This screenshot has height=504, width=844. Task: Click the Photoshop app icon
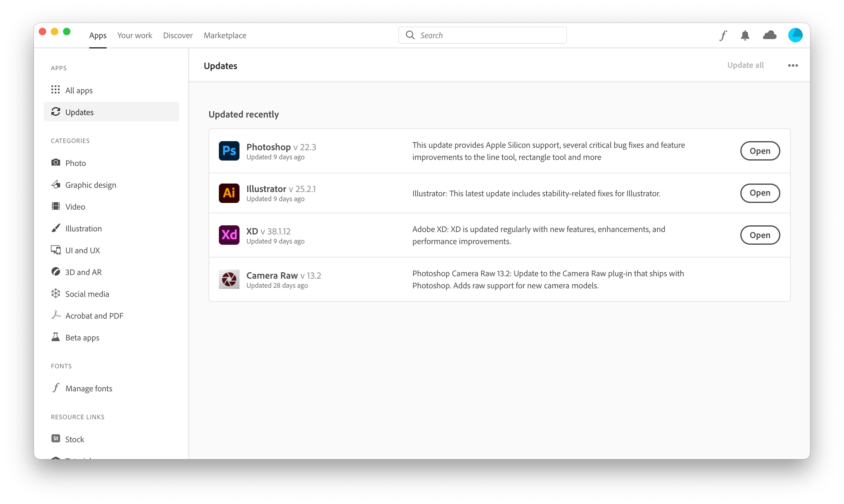tap(229, 151)
